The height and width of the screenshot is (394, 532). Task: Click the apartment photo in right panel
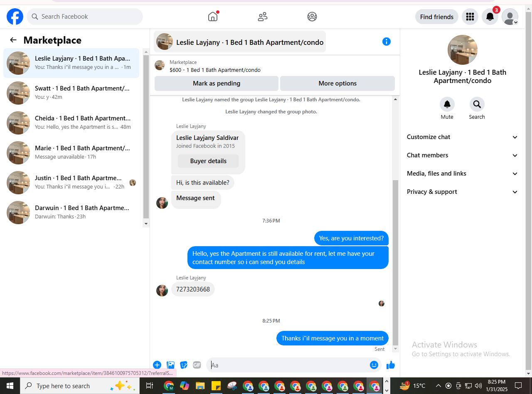[x=463, y=50]
